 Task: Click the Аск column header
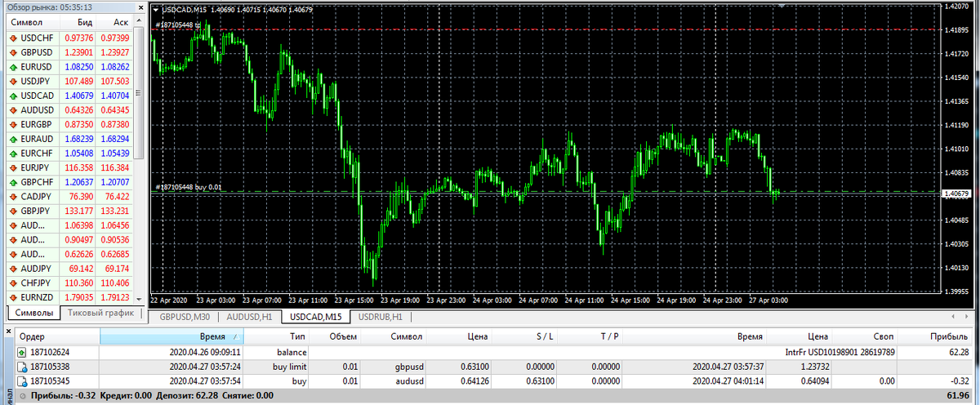click(115, 24)
